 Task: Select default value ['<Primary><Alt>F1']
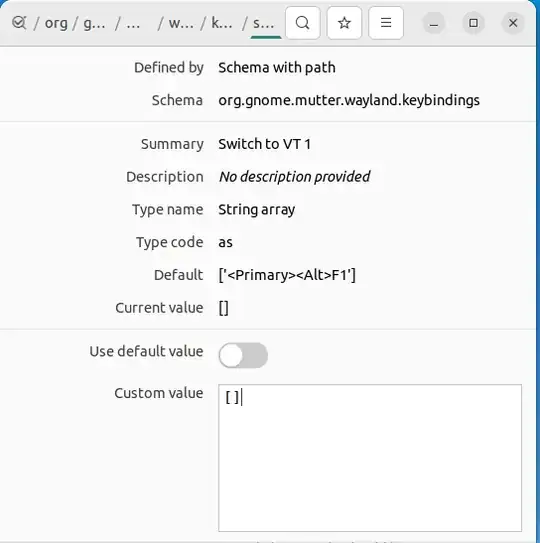coord(287,275)
